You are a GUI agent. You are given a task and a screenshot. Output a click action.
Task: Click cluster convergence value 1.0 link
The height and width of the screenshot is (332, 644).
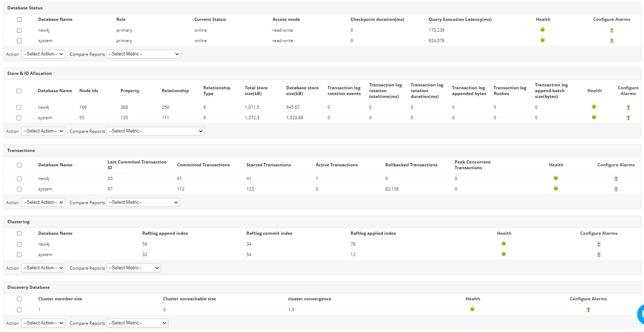coord(291,310)
